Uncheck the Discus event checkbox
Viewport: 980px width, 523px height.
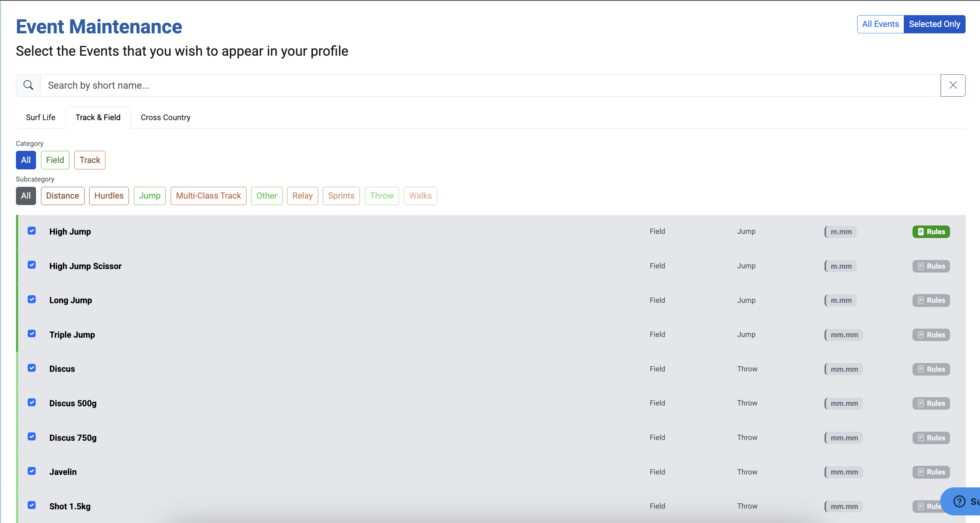[32, 368]
